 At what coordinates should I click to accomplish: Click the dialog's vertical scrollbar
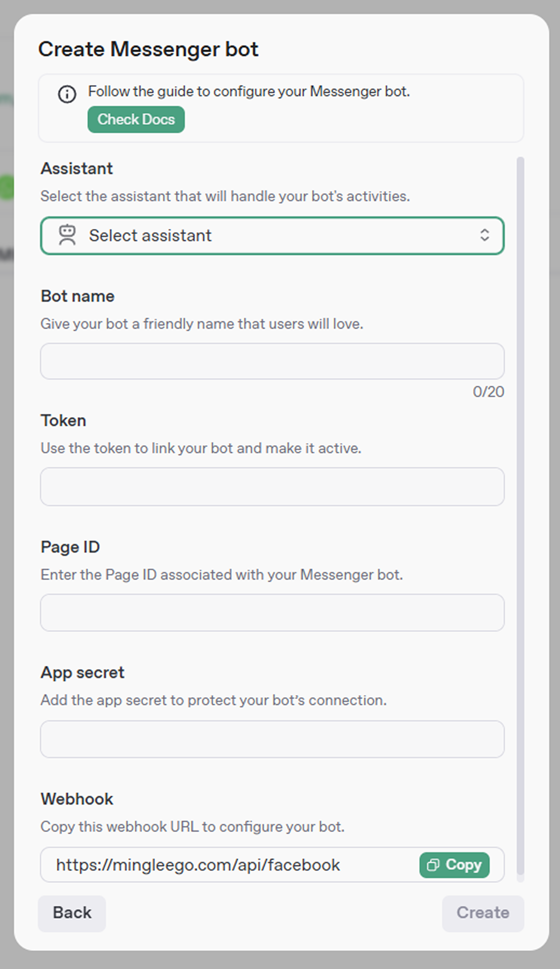pos(520,515)
